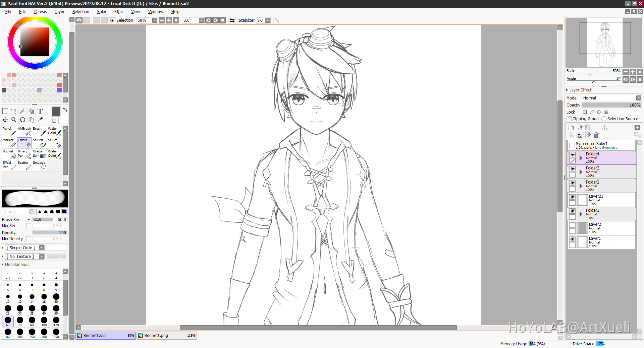Choose the Lasso selection tool
Image resolution: width=644 pixels, height=348 pixels.
click(14, 111)
